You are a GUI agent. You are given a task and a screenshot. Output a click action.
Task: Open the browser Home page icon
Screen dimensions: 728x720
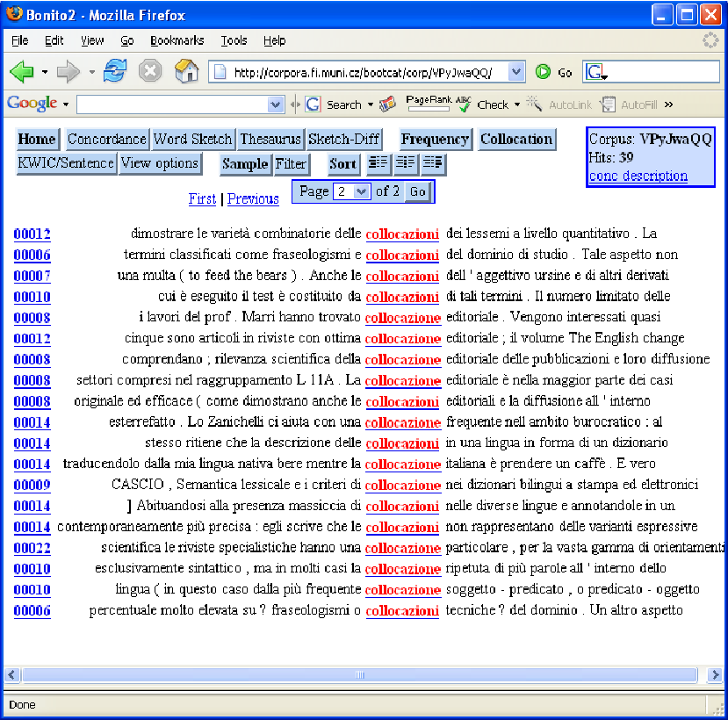coord(186,71)
